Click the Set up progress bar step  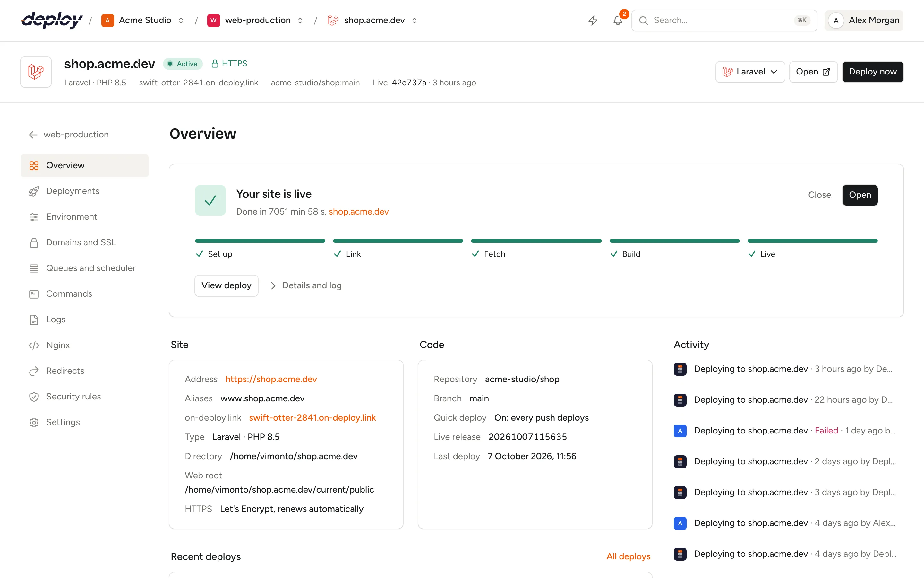[260, 249]
